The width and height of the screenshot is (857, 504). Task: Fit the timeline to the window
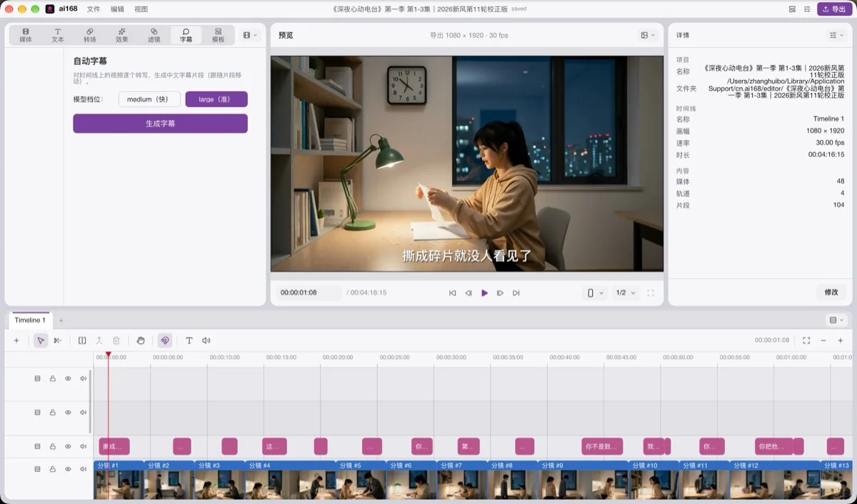[806, 341]
